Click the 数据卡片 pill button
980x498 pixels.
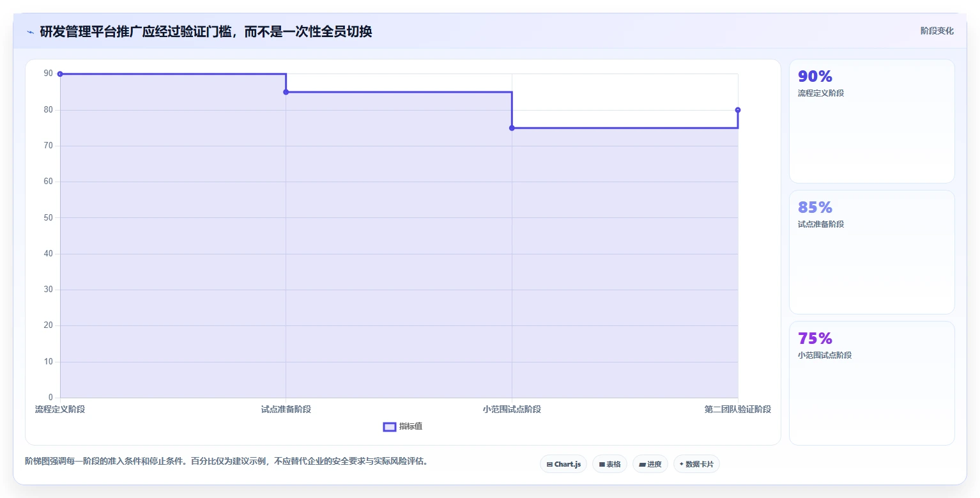tap(696, 464)
